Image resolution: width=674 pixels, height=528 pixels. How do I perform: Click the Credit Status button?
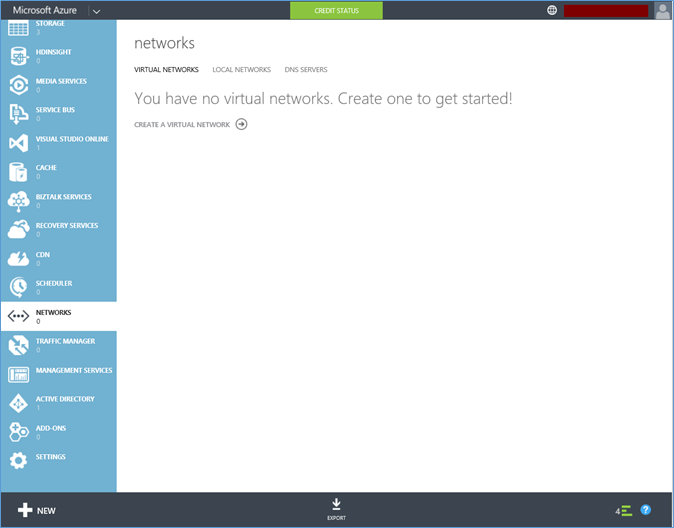point(337,10)
